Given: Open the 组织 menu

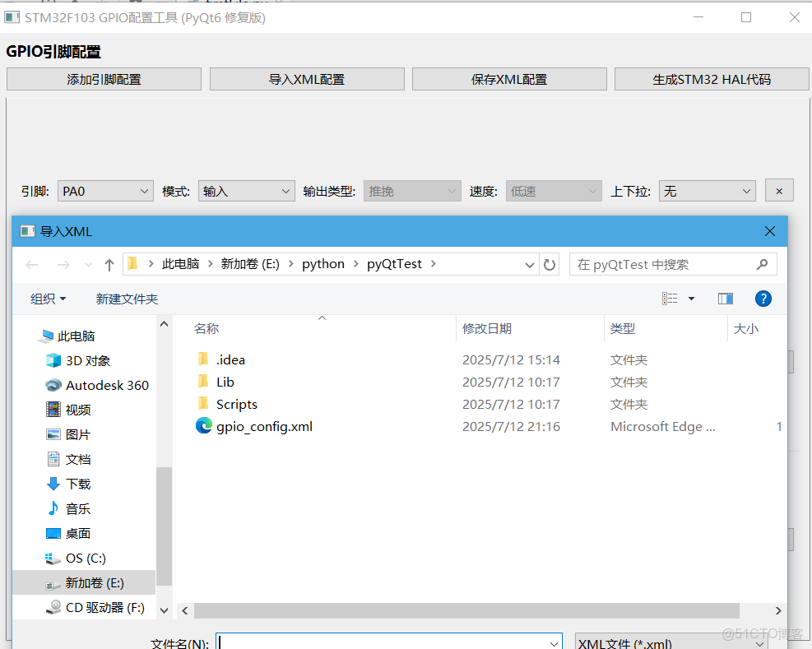Looking at the screenshot, I should (47, 298).
